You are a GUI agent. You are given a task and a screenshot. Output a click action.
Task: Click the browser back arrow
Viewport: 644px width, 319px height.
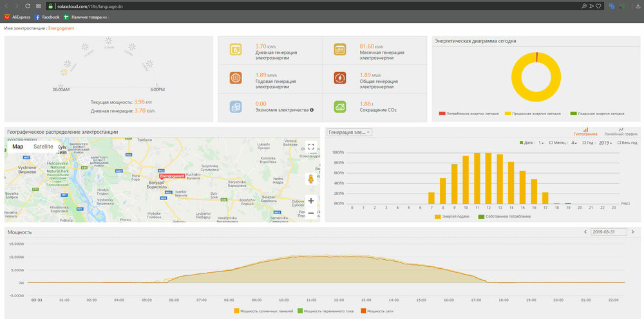6,6
